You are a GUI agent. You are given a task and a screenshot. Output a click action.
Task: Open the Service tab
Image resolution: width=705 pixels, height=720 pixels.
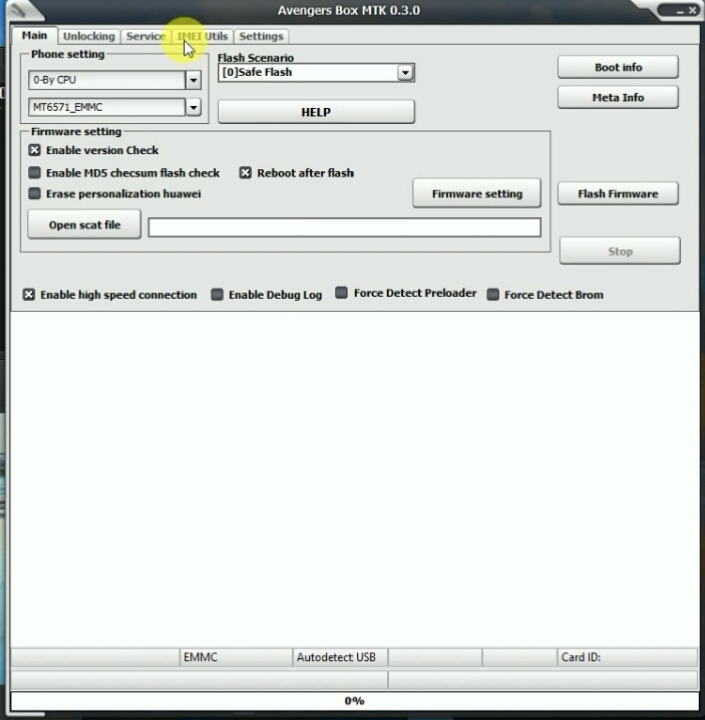(x=146, y=36)
